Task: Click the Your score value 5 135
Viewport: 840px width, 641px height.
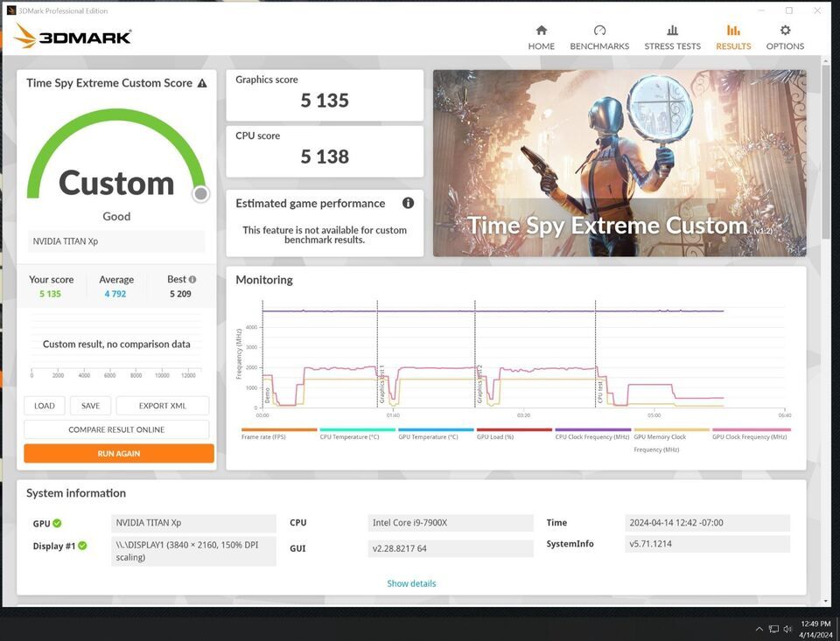Action: coord(51,294)
